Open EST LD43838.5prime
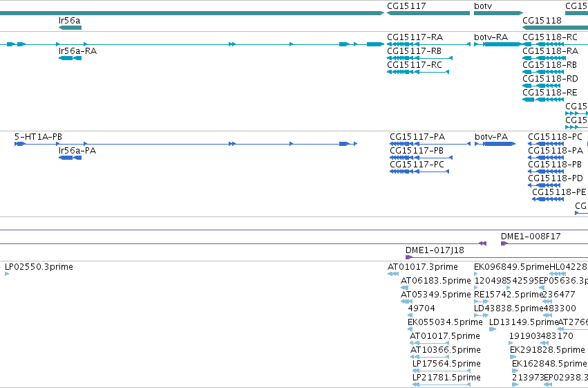588x388 pixels. click(509, 308)
